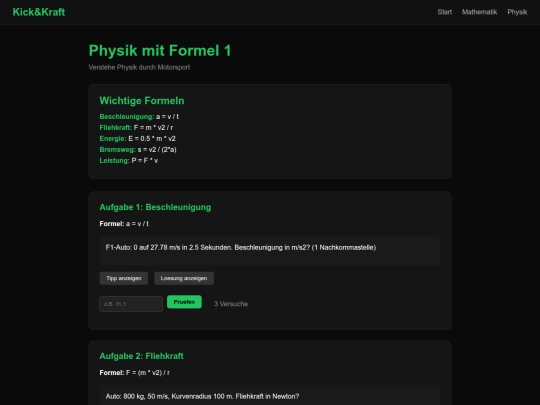
Task: Click the subtitle 'Verstehe Physik durch Motorsport'
Action: [x=139, y=68]
